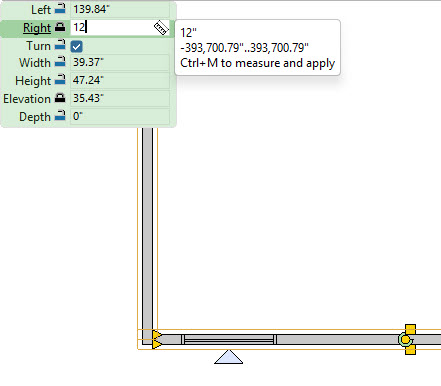Click the lower yellow square wall handle
The height and width of the screenshot is (386, 441).
(410, 350)
